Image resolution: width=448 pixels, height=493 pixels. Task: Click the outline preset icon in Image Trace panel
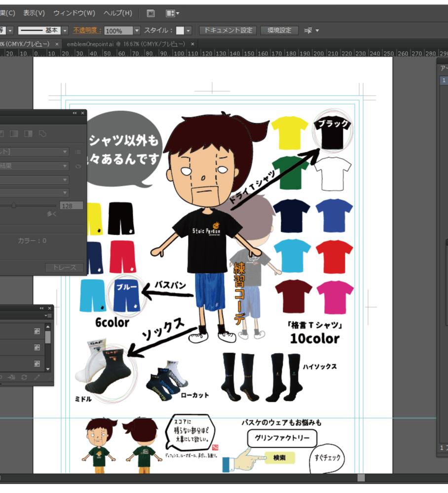click(42, 134)
